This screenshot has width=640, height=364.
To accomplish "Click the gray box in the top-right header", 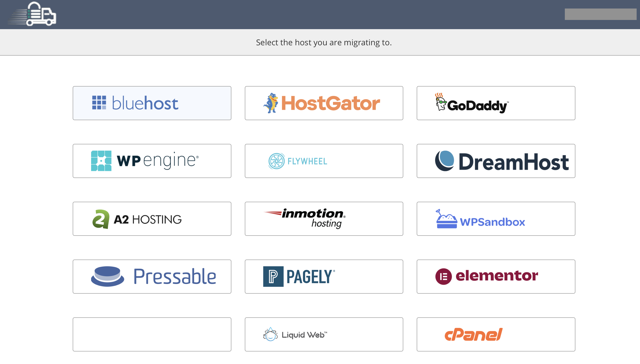I will [601, 14].
